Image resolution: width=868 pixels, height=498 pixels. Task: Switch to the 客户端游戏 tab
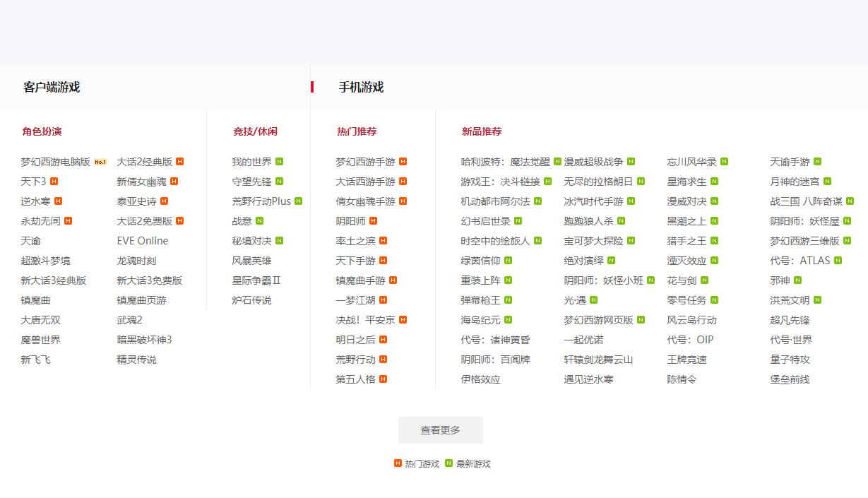[x=52, y=87]
